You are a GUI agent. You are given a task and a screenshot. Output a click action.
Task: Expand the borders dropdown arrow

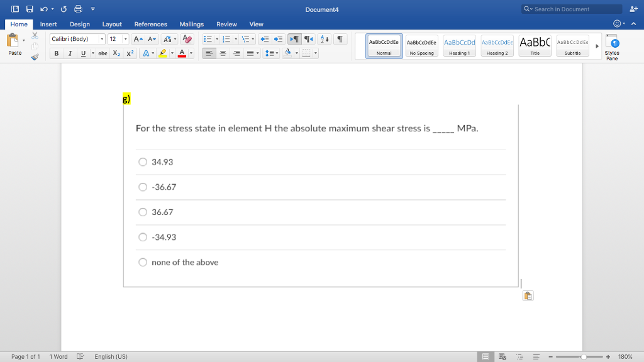point(316,53)
